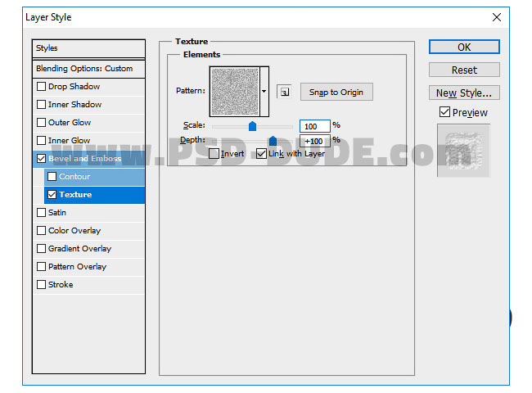Enable the Color Overlay checkbox
Screen dimensions: 532x393
click(x=42, y=230)
